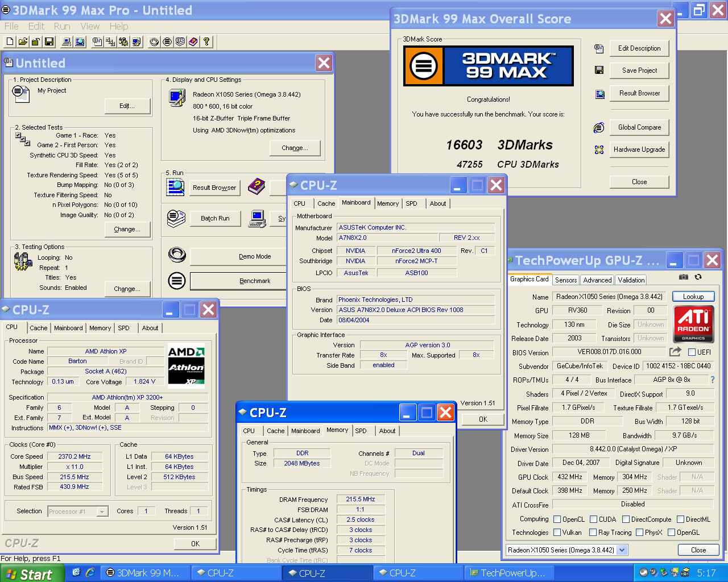Click the Demo Mode button
The width and height of the screenshot is (728, 582).
click(x=239, y=256)
